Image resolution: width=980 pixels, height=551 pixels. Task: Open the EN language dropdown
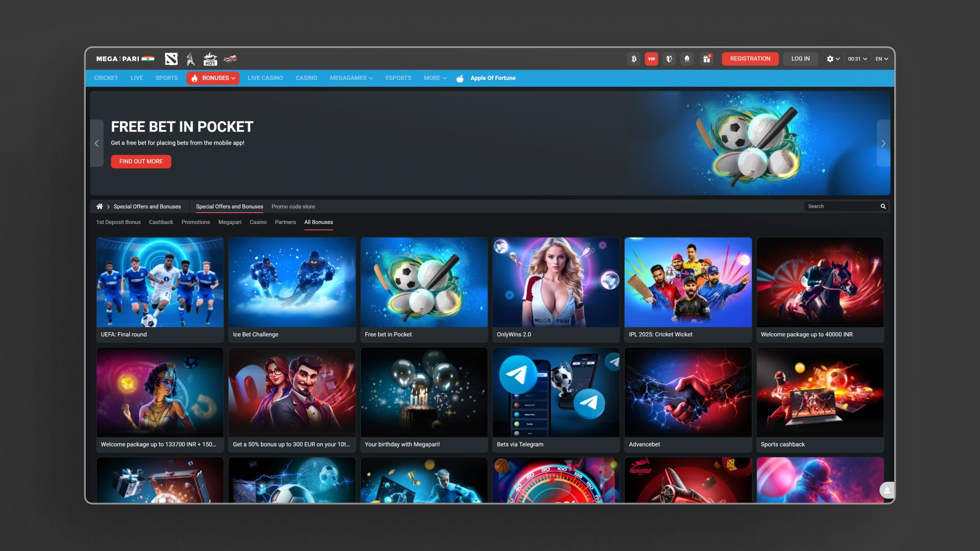pos(881,59)
